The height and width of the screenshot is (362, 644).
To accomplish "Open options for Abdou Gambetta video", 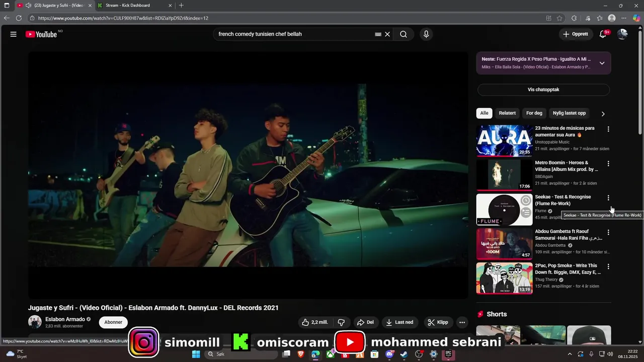I will (x=608, y=232).
